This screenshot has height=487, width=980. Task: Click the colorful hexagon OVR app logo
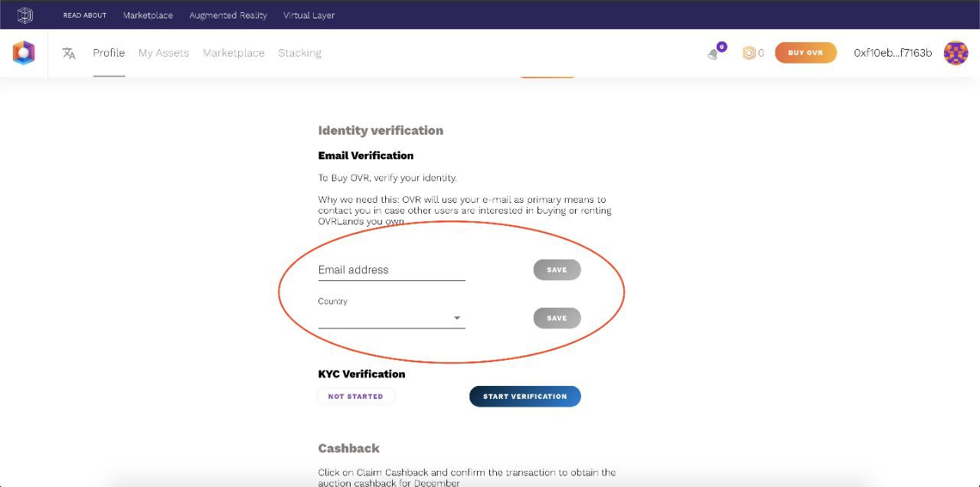(24, 53)
